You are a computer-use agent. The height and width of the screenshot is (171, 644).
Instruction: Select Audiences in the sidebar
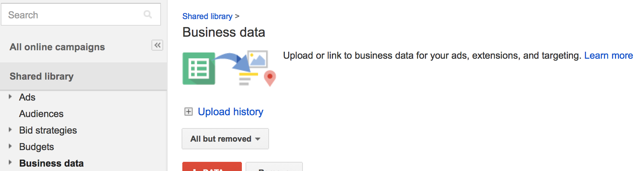click(41, 114)
